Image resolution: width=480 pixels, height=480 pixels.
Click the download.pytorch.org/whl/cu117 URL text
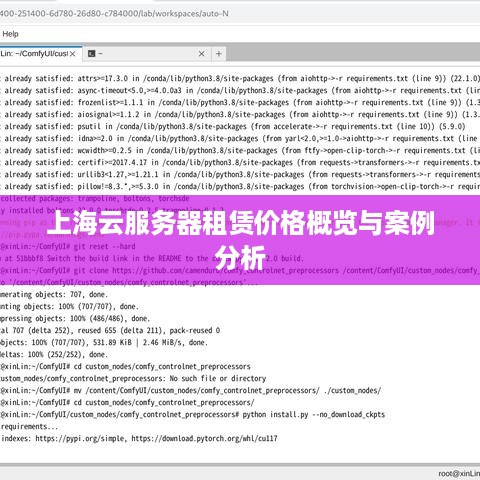click(204, 439)
